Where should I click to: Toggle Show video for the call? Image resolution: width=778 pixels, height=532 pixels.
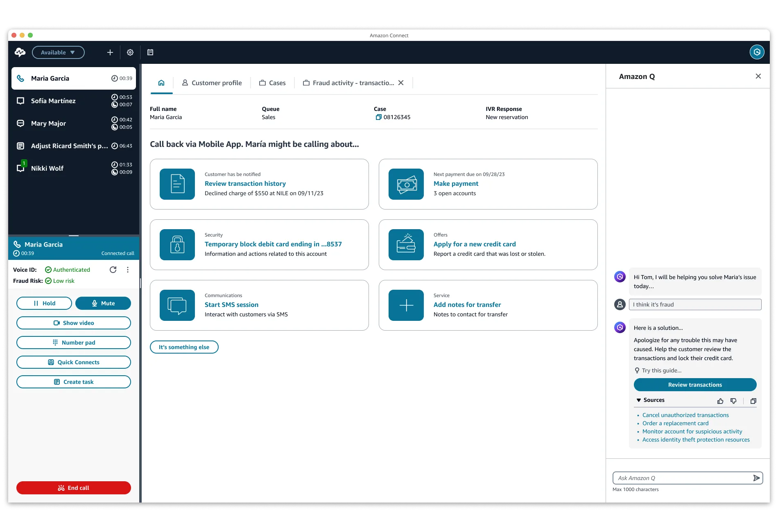coord(74,323)
